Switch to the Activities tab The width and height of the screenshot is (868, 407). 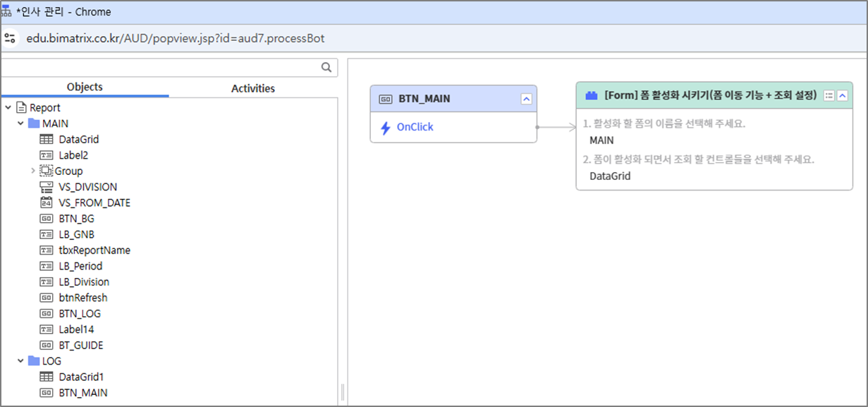[252, 88]
